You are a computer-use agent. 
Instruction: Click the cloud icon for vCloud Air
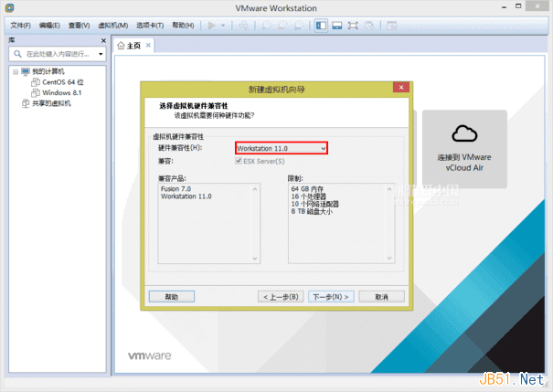(x=464, y=133)
